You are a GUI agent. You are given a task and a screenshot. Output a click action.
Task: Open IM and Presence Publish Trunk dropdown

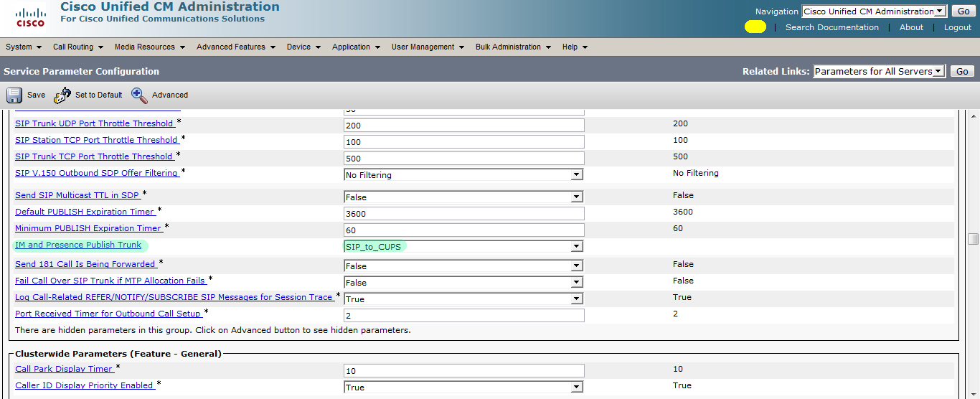pos(463,246)
